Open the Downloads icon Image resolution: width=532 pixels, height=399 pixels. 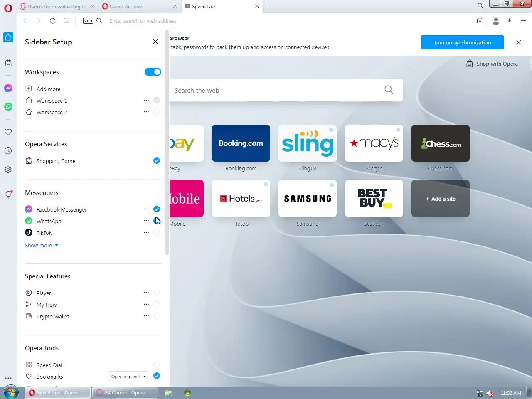click(x=509, y=21)
